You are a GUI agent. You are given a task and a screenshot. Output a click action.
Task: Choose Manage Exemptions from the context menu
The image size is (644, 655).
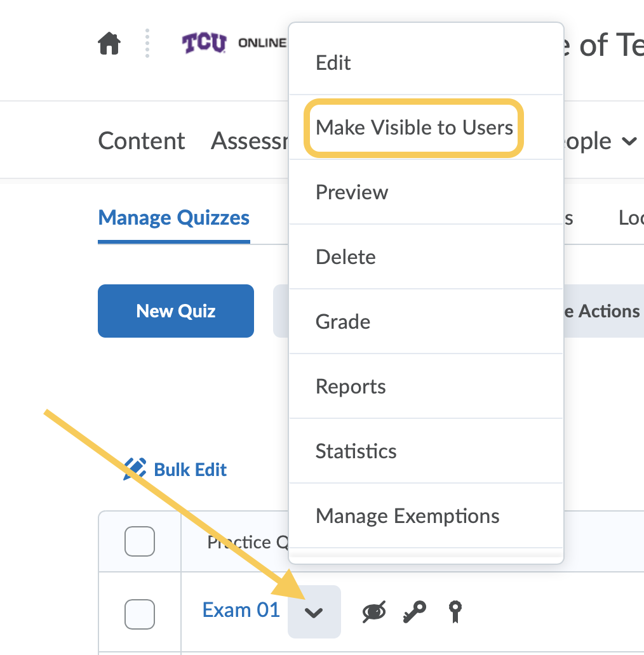click(407, 516)
